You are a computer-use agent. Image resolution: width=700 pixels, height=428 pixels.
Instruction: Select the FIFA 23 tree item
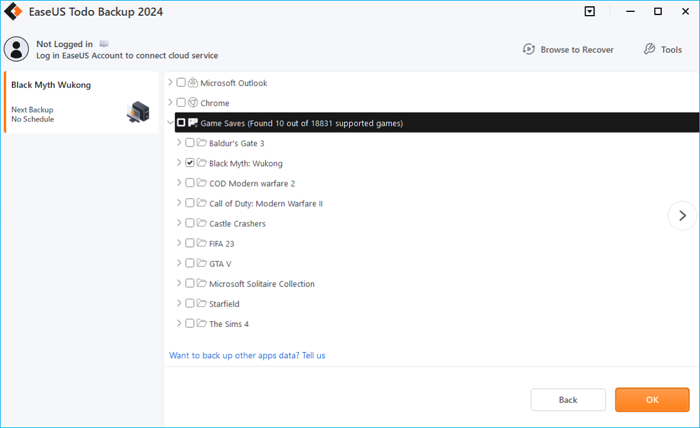pyautogui.click(x=222, y=243)
